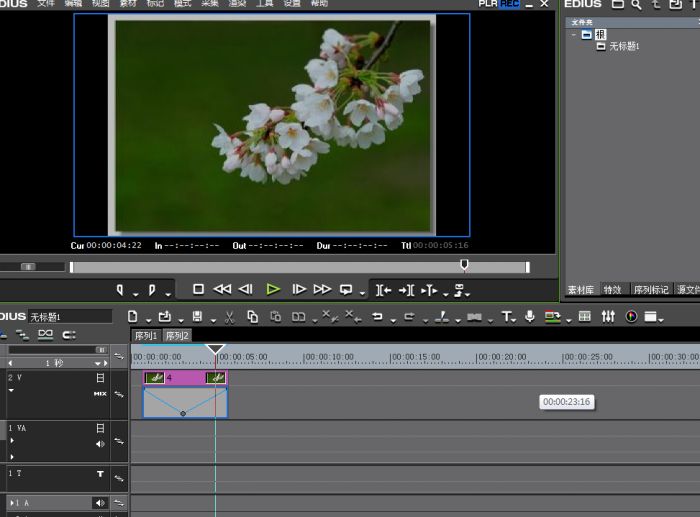Click the preview position slider handle

tap(464, 265)
